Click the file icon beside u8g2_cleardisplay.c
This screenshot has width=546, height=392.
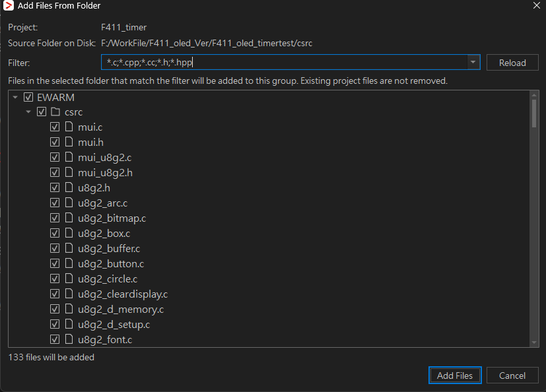[x=69, y=294]
